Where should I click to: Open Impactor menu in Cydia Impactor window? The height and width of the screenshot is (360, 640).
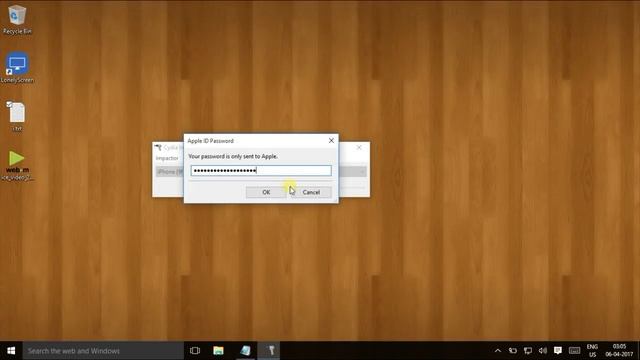tap(167, 158)
